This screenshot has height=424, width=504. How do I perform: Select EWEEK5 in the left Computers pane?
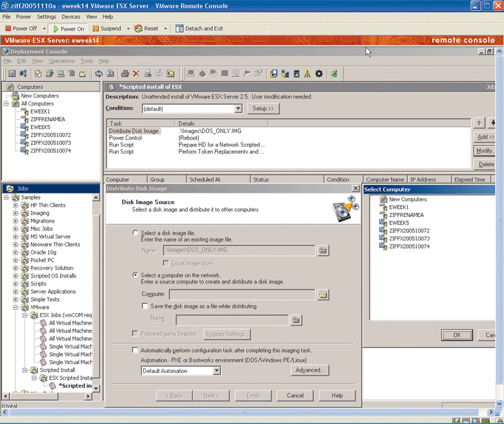40,127
